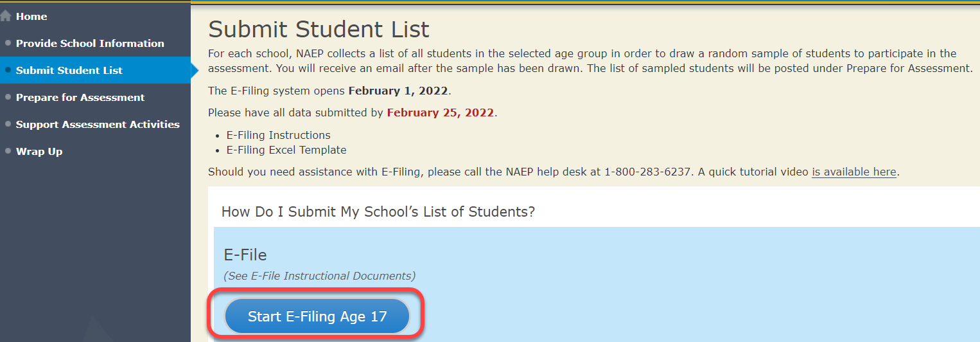Click bullet beside Wrap Up
The height and width of the screenshot is (342, 980).
(x=8, y=151)
